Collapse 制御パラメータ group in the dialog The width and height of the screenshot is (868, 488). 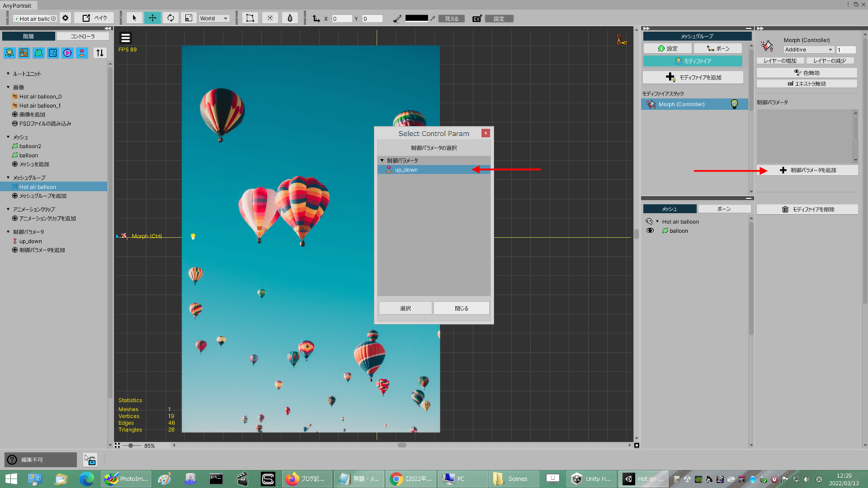pos(382,160)
